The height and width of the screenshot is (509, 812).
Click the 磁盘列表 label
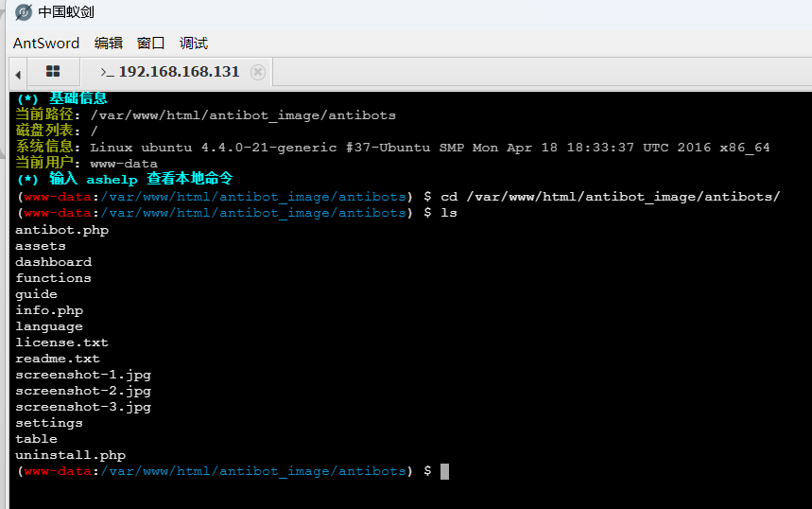click(44, 131)
